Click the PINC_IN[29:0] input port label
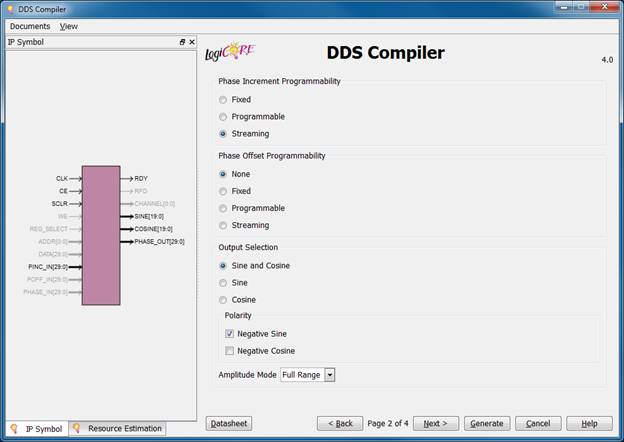Image resolution: width=624 pixels, height=442 pixels. click(48, 267)
